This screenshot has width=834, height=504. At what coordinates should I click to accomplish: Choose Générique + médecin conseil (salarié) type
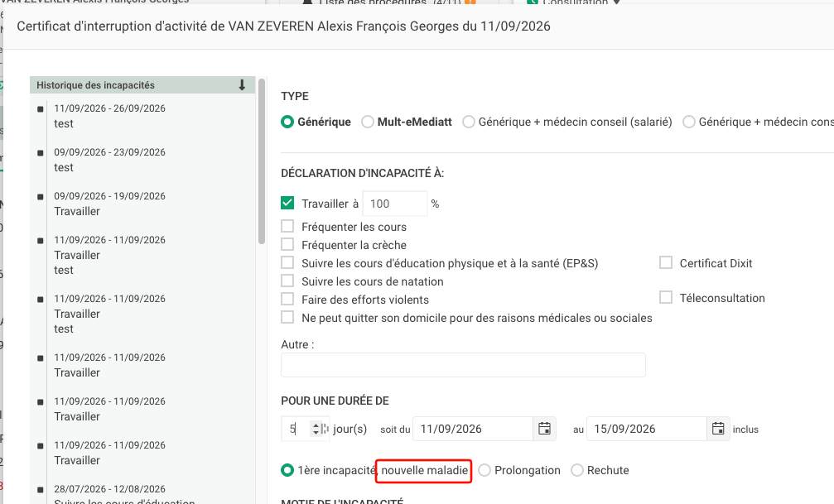(x=469, y=122)
